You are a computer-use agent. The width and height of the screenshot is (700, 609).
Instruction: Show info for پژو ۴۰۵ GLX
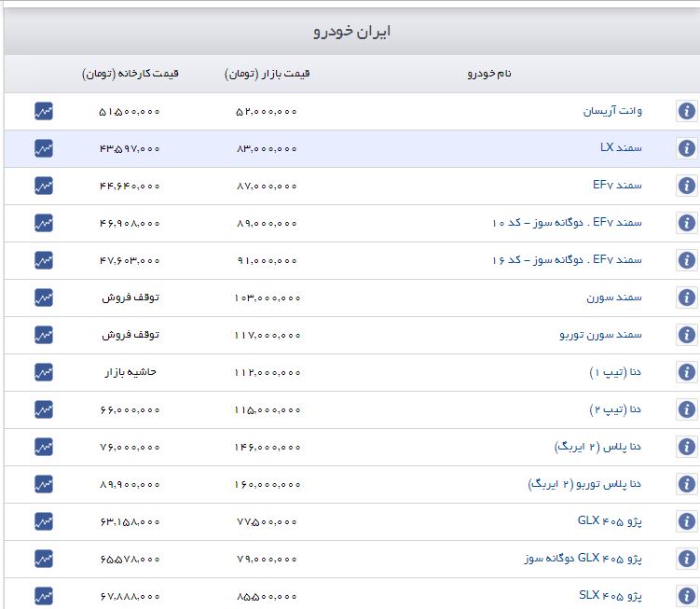click(687, 521)
